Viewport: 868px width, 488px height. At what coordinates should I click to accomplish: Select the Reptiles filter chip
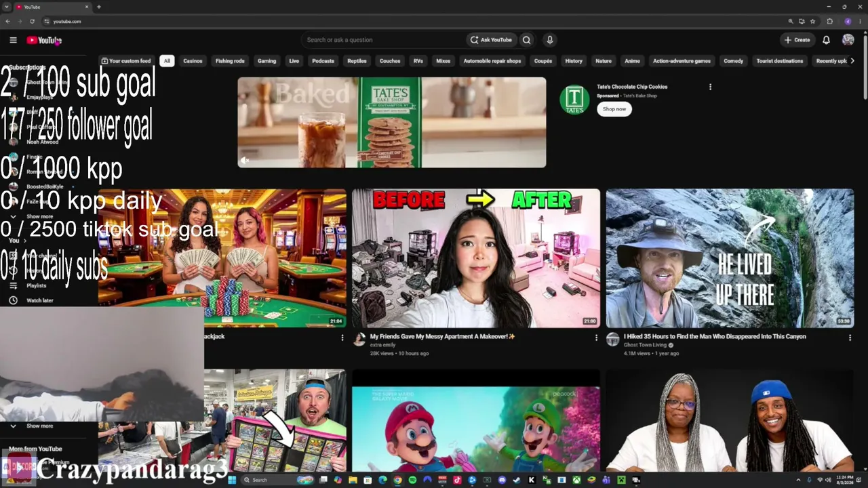coord(357,61)
